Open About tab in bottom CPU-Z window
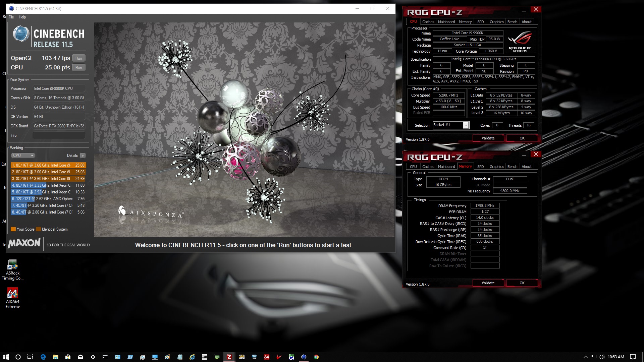644x362 pixels. coord(527,167)
